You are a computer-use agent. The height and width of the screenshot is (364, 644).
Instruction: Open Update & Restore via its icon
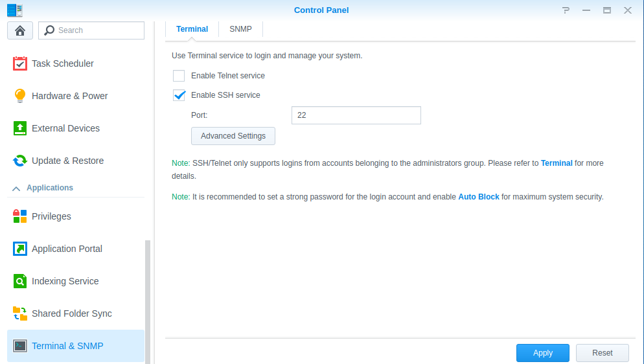click(20, 161)
